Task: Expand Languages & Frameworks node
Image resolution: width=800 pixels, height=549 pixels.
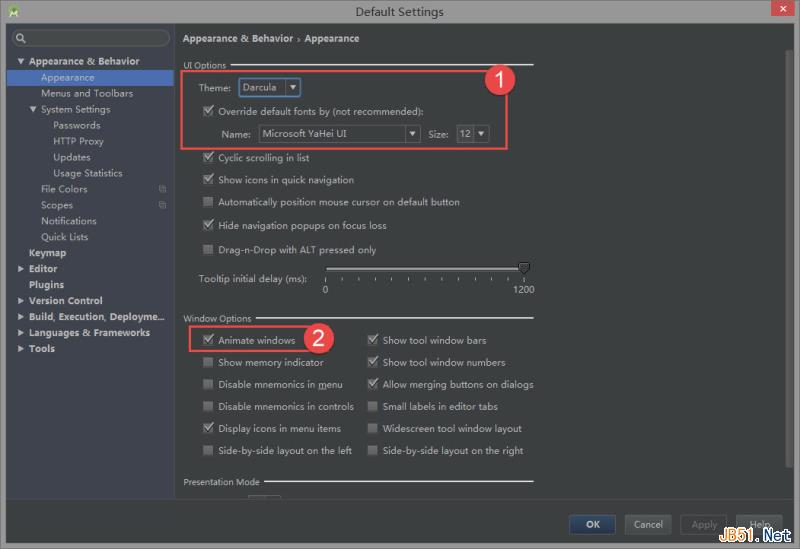Action: point(21,333)
